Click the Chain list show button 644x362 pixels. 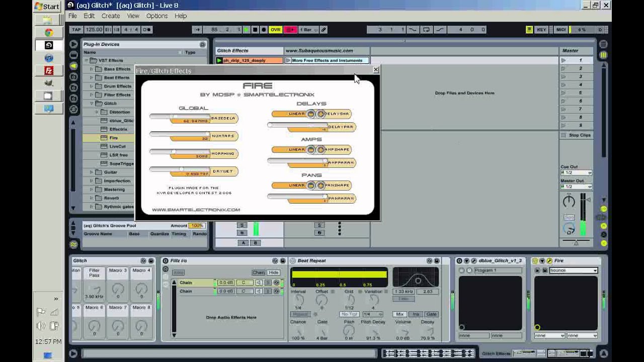click(259, 273)
